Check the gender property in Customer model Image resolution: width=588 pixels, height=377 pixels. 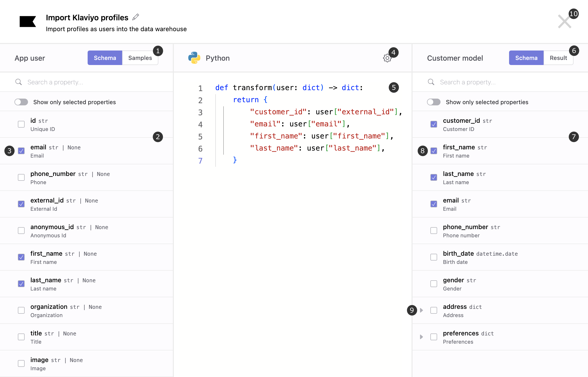[434, 284]
